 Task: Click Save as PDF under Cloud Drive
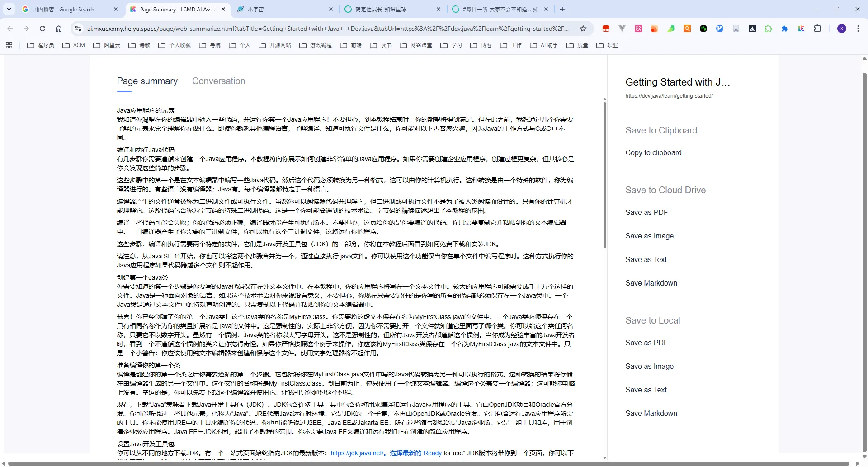pos(646,213)
